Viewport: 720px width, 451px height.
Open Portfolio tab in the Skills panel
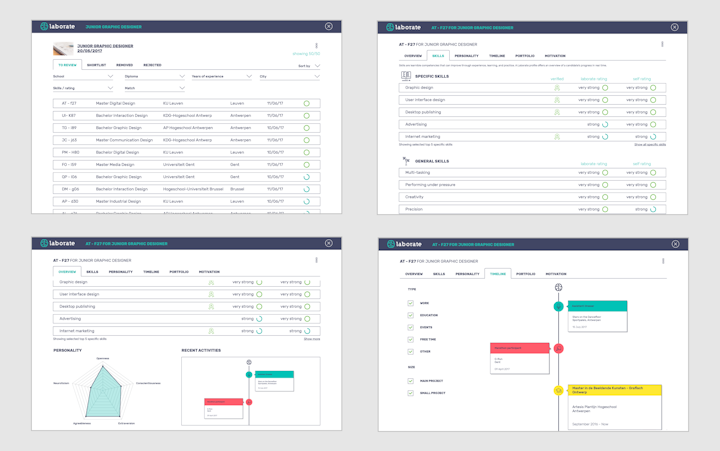pos(524,56)
